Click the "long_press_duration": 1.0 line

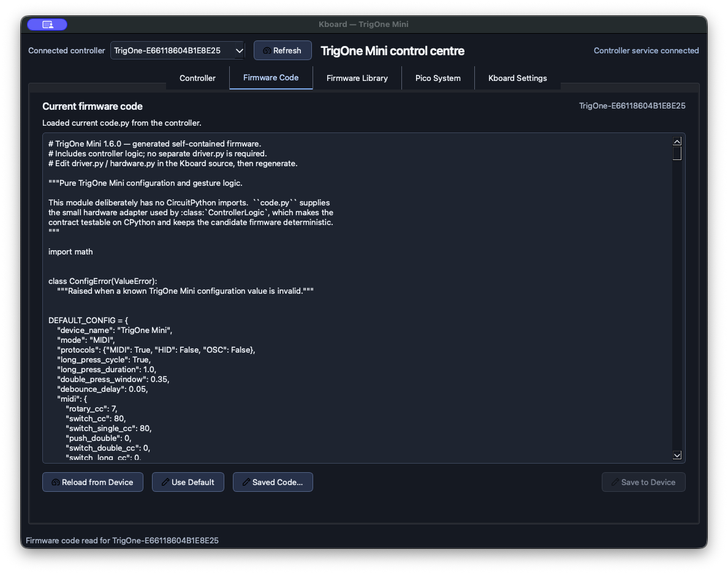[107, 370]
